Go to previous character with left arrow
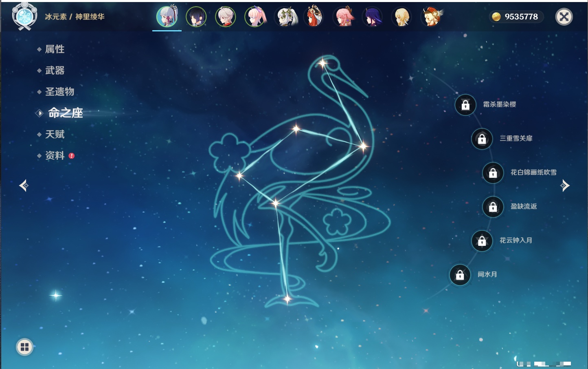This screenshot has height=369, width=588. pos(24,186)
